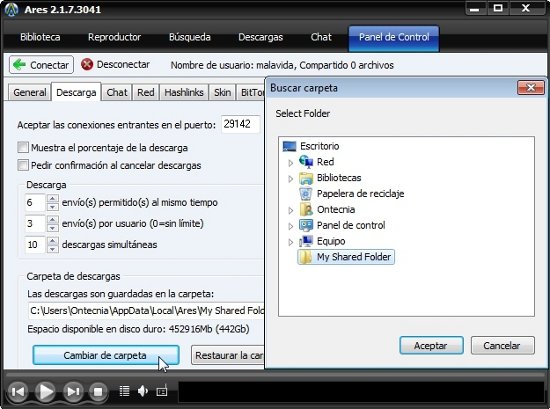Click the small window icon beside the volume icon

[x=162, y=391]
